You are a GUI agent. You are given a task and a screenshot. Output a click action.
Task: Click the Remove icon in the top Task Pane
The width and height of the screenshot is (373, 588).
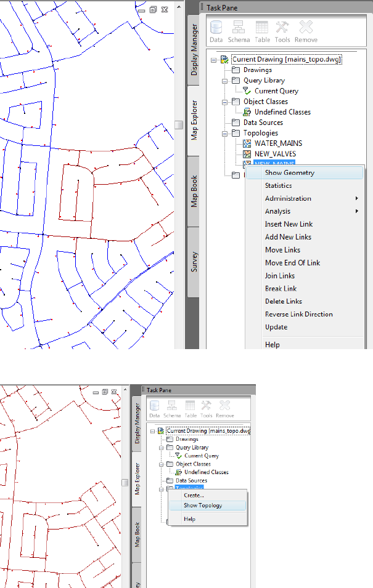click(306, 31)
